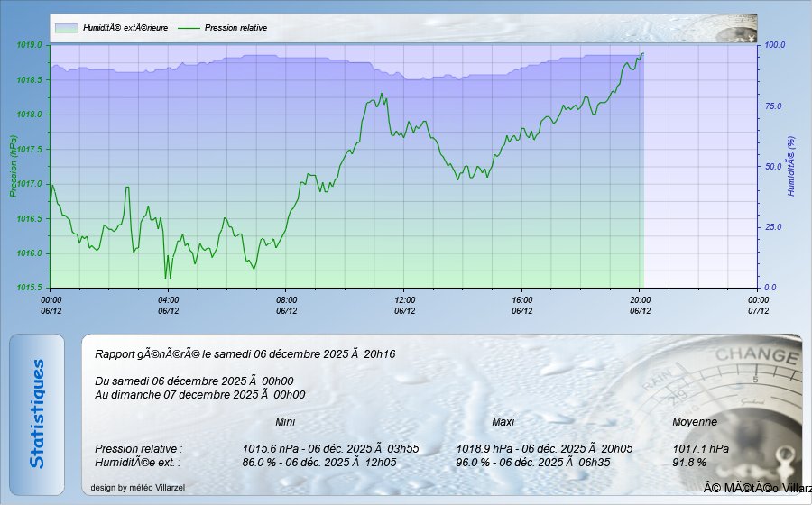Open the Statistiques side panel

(37, 414)
